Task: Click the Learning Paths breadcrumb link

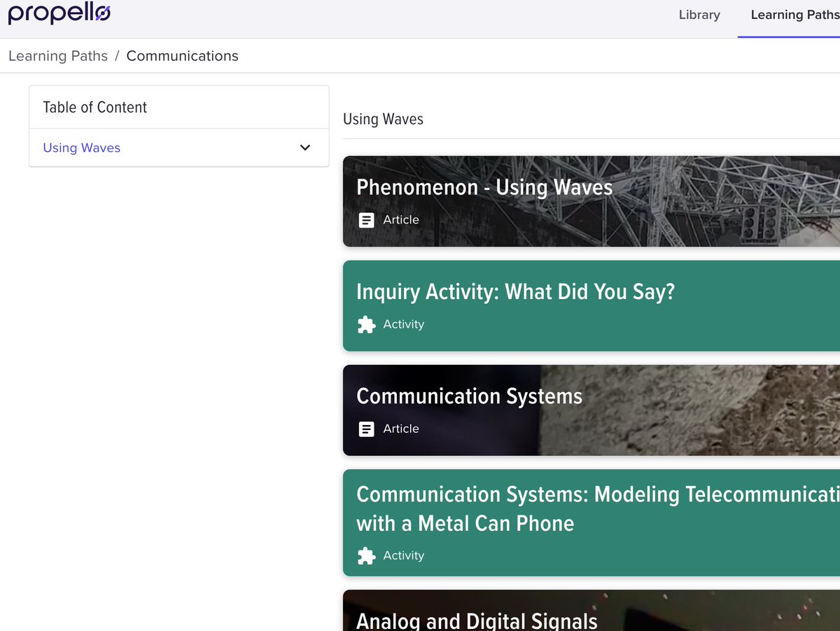Action: coord(57,55)
